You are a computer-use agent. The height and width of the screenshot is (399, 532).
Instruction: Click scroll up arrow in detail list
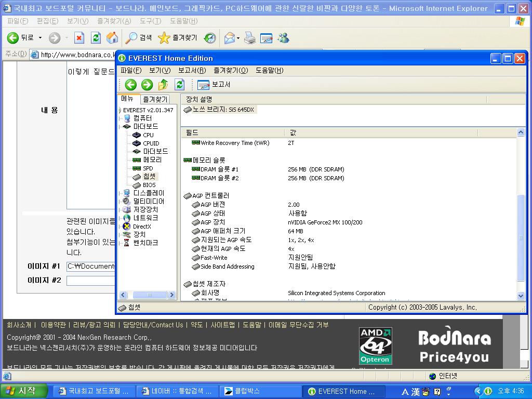[521, 132]
